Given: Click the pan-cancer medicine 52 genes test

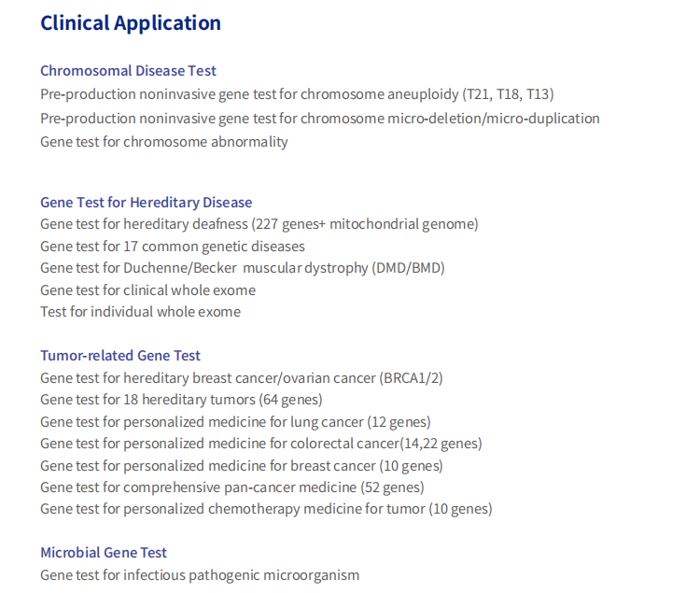Looking at the screenshot, I should click(x=232, y=487).
